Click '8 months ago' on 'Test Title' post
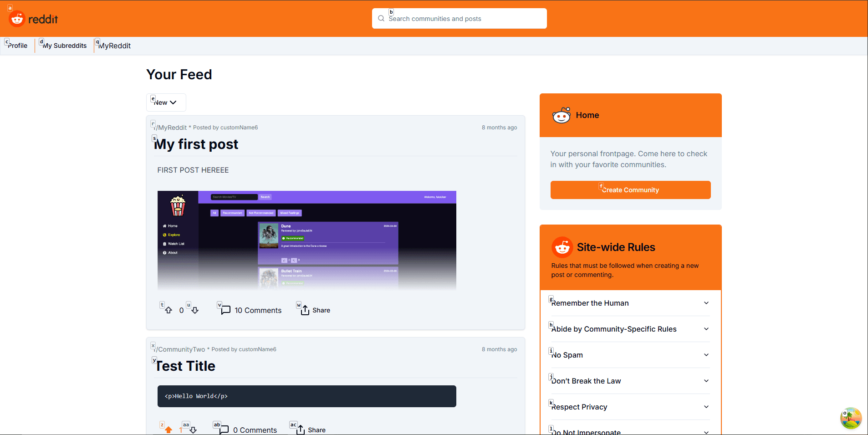The width and height of the screenshot is (868, 435). point(499,349)
